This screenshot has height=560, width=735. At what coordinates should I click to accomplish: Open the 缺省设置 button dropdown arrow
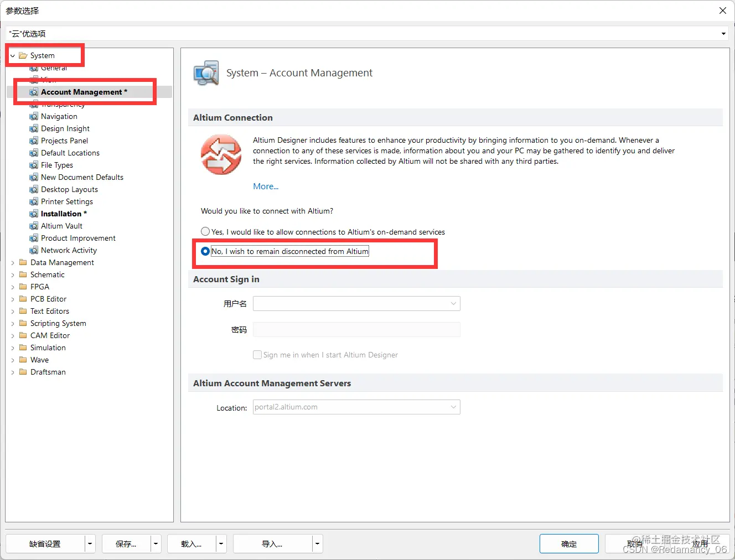tap(90, 544)
